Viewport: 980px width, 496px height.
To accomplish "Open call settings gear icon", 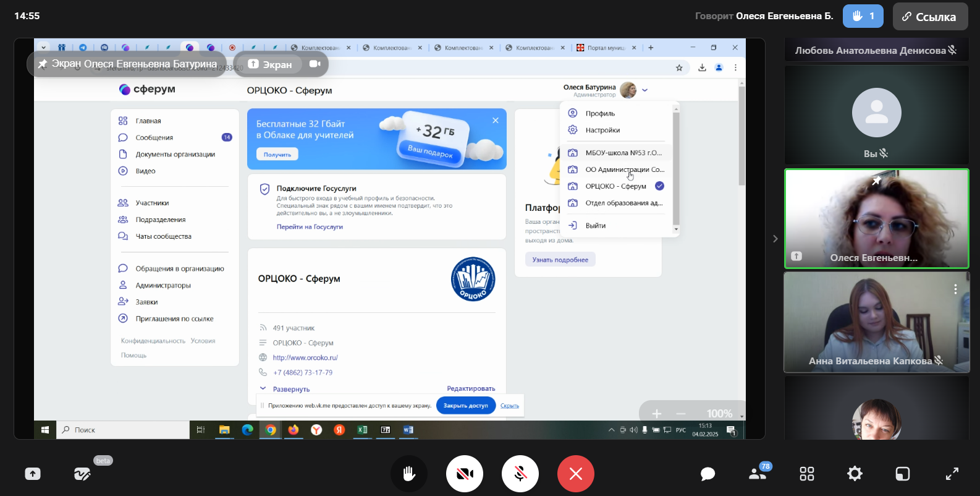I will coord(855,474).
